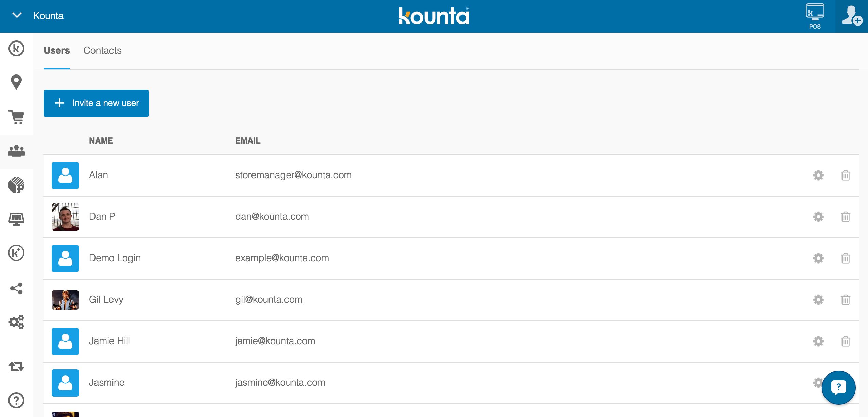Image resolution: width=868 pixels, height=417 pixels.
Task: Delete user Alan with trash icon
Action: point(846,175)
